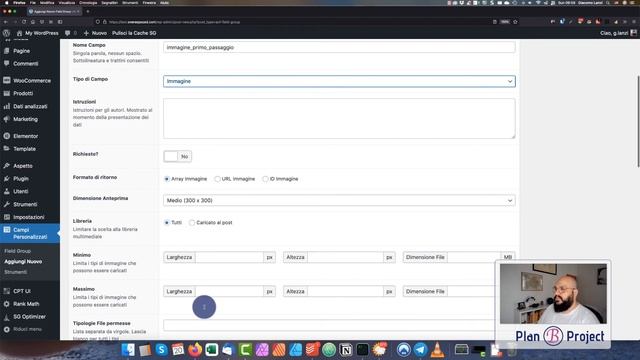Image resolution: width=640 pixels, height=360 pixels.
Task: Open Finder from the Dock
Action: tap(128, 350)
